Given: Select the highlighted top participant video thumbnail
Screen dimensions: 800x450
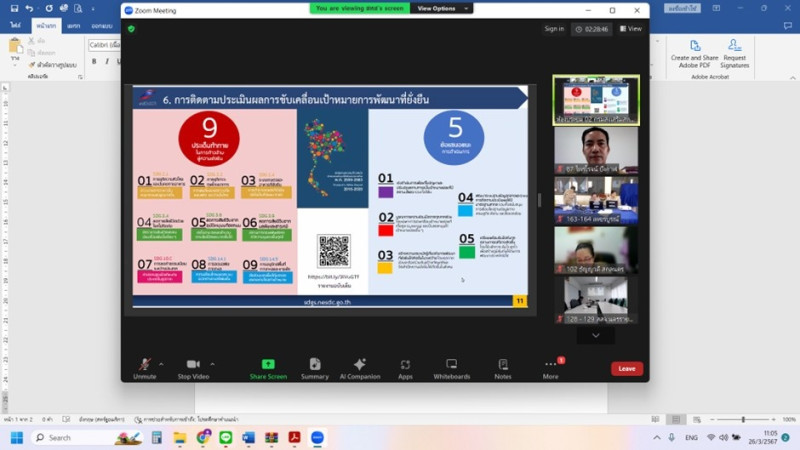Looking at the screenshot, I should tap(596, 100).
